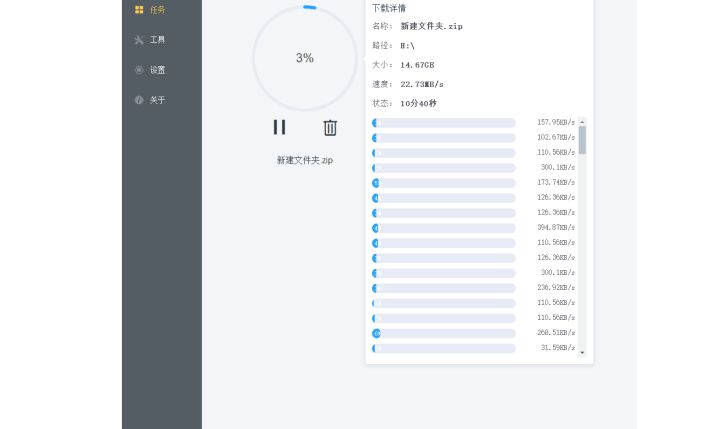
Task: Click the progress bar for 31.59KB/s thread
Action: click(x=444, y=348)
